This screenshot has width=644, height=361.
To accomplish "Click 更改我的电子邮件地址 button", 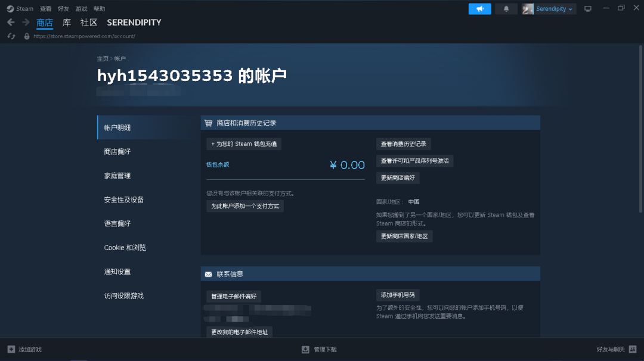I will coord(239,332).
